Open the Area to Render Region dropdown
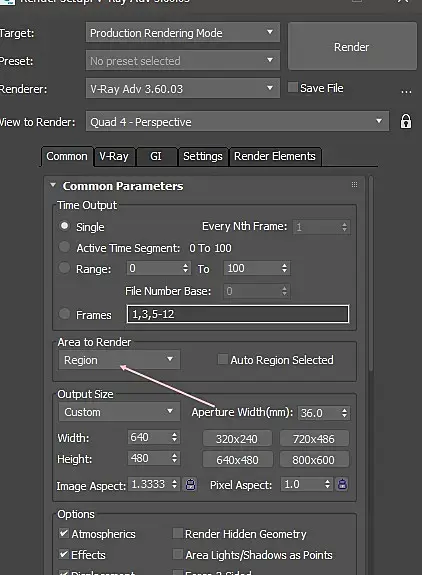This screenshot has height=575, width=422. [x=119, y=360]
